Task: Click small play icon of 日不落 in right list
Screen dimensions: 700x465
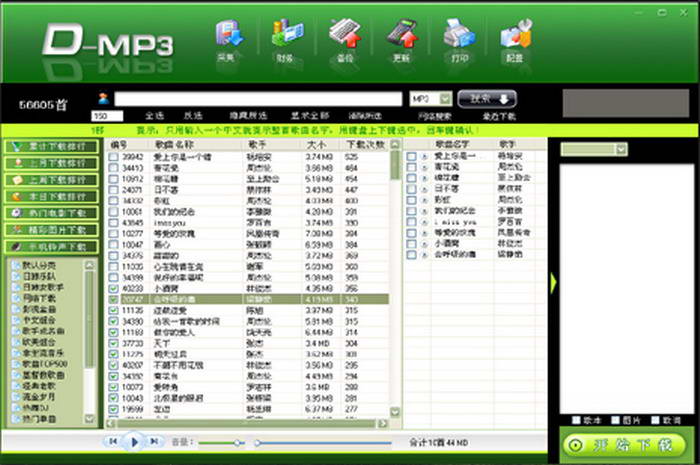Action: click(424, 189)
